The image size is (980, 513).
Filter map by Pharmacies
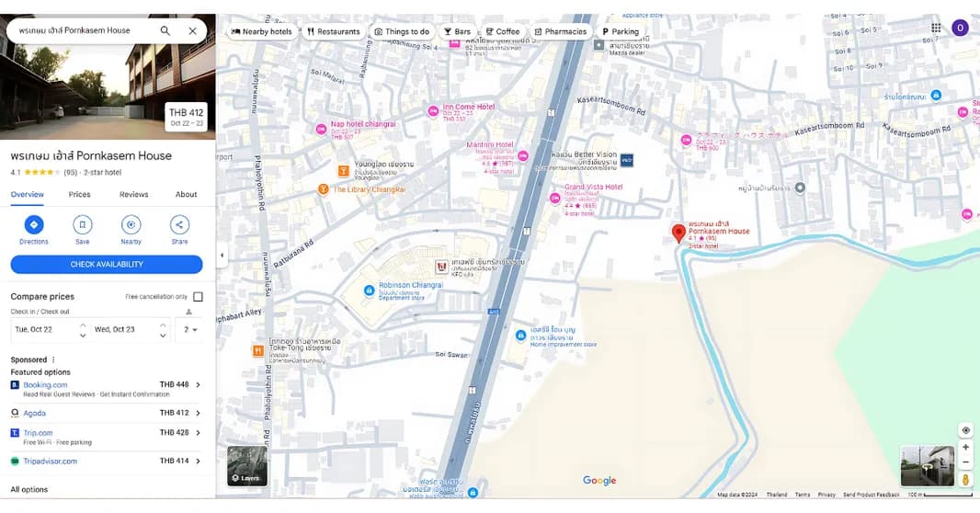coord(561,31)
